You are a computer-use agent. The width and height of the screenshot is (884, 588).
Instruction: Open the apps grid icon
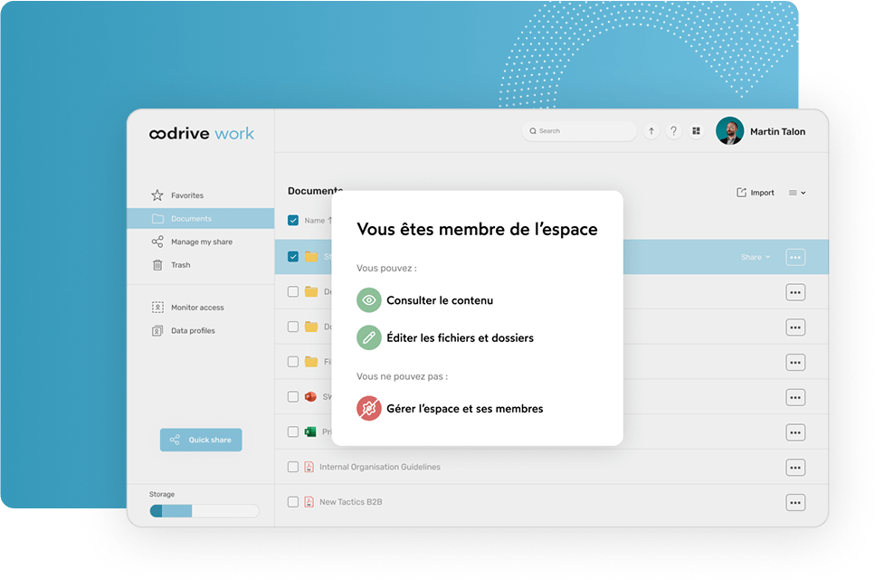[696, 131]
